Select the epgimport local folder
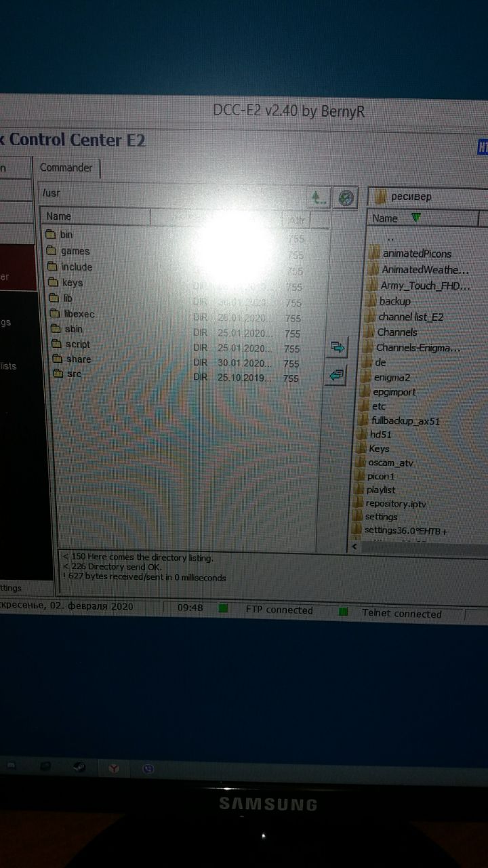Screen dimensions: 488x868 coord(388,392)
